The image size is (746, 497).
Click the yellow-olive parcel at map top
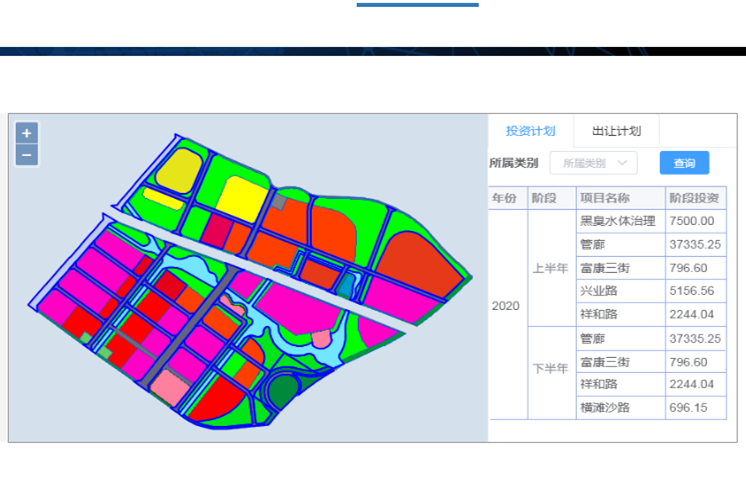coord(178,170)
